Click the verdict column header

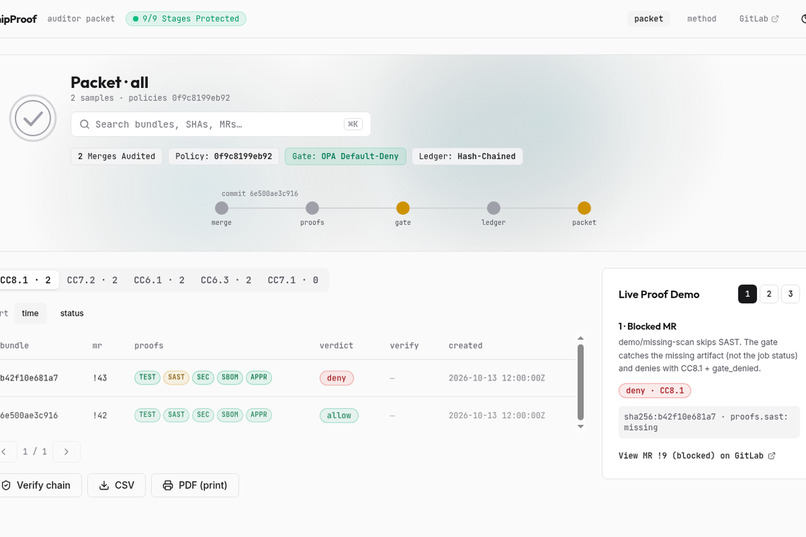coord(336,346)
